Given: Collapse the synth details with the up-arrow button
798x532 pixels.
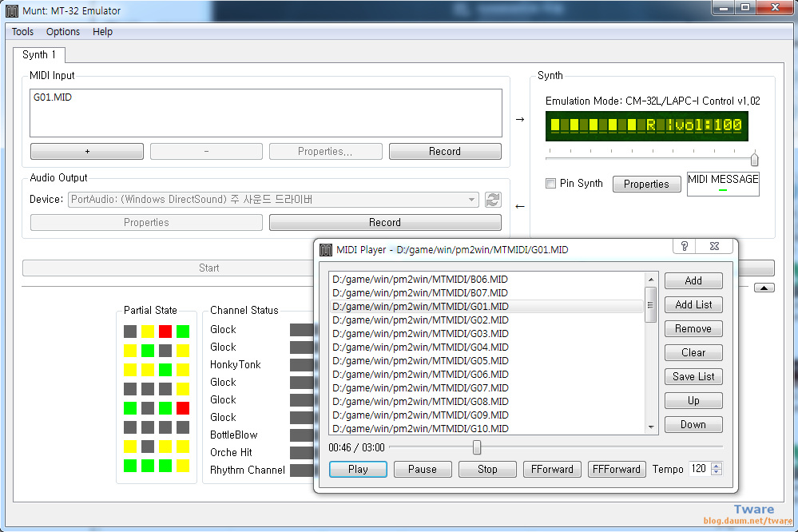Looking at the screenshot, I should (764, 288).
